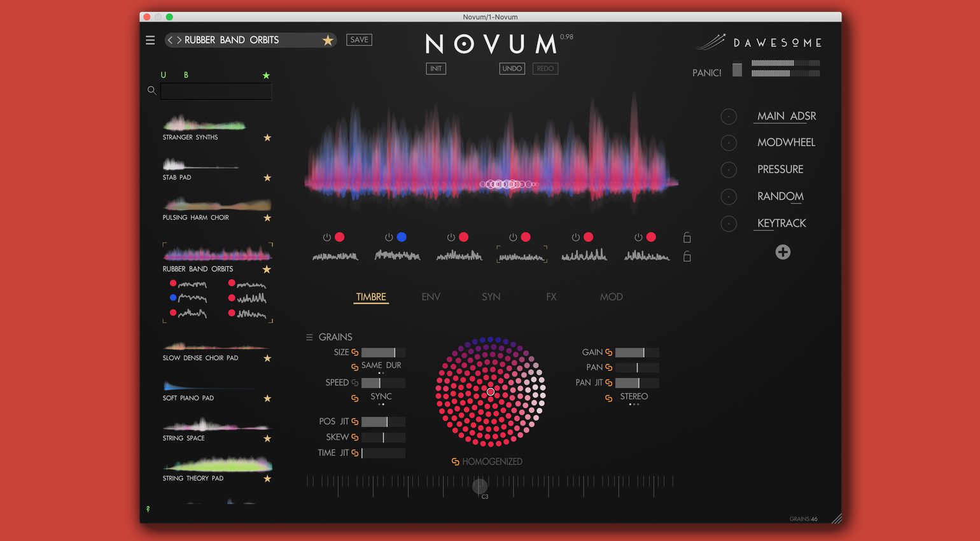Click the POS JIT link icon
980x541 pixels.
pyautogui.click(x=355, y=421)
